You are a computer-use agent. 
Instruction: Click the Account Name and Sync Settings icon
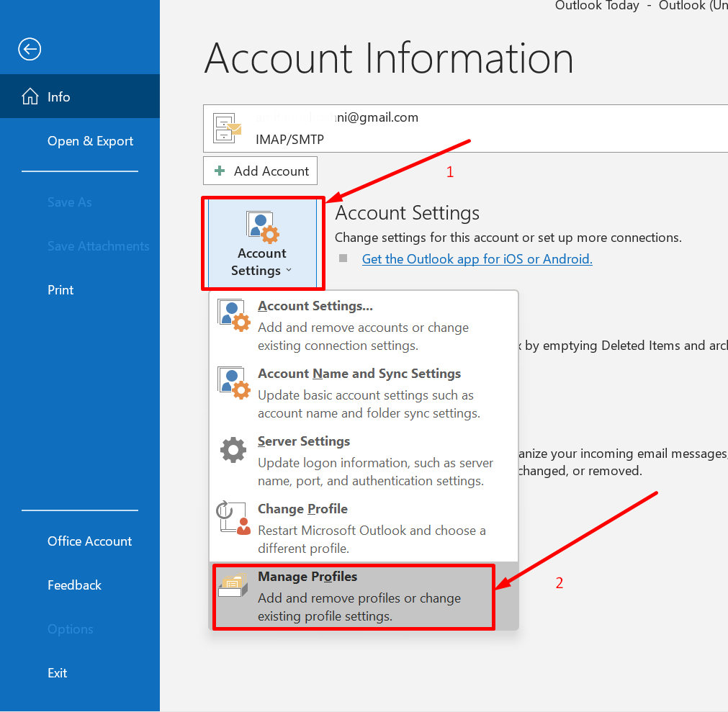233,383
